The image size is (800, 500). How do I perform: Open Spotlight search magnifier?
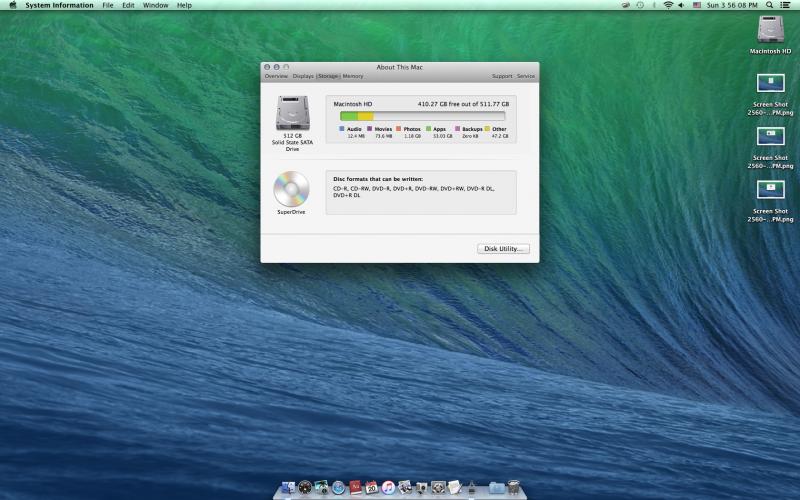769,5
